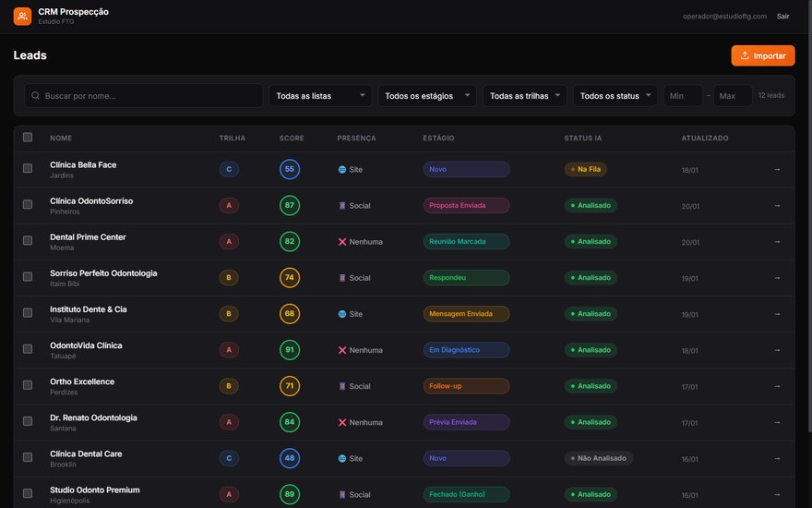Toggle the select-all checkbox in the table header
812x508 pixels.
click(x=28, y=138)
